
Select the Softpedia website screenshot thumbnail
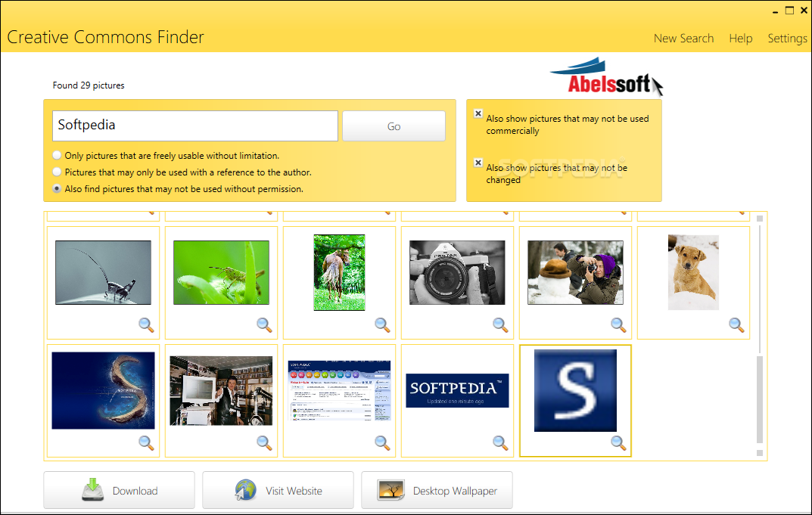[339, 390]
